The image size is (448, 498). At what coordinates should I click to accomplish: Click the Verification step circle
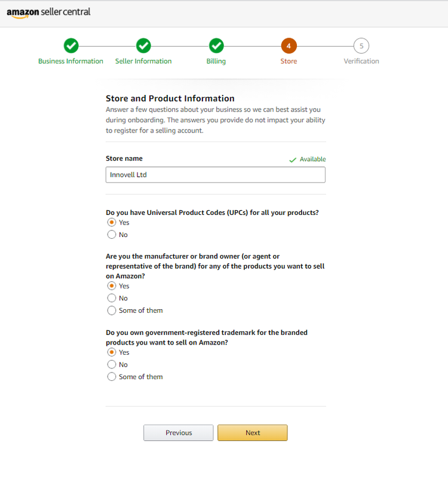(x=361, y=45)
